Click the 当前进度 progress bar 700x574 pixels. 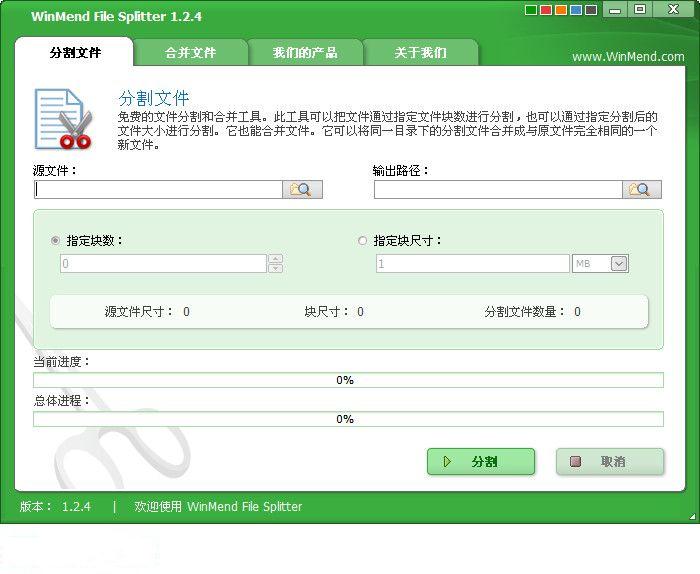348,380
